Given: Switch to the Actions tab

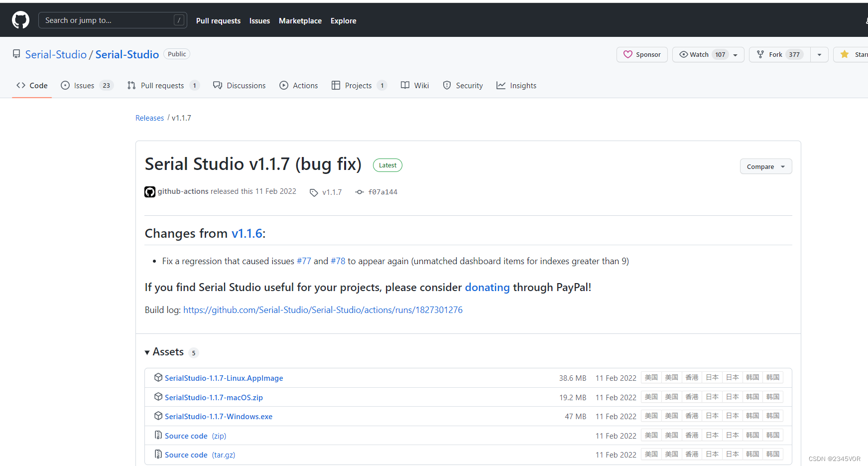Looking at the screenshot, I should [299, 86].
